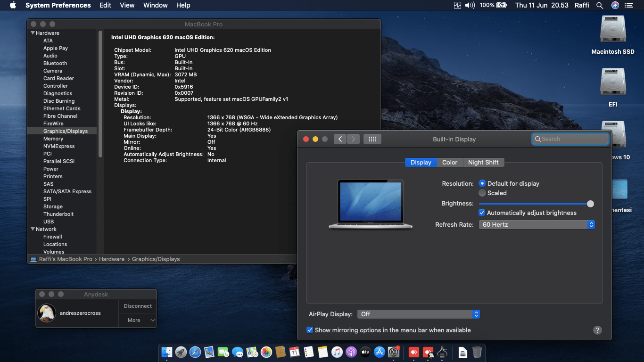Open Contacts brown book icon in Dock

click(x=280, y=352)
